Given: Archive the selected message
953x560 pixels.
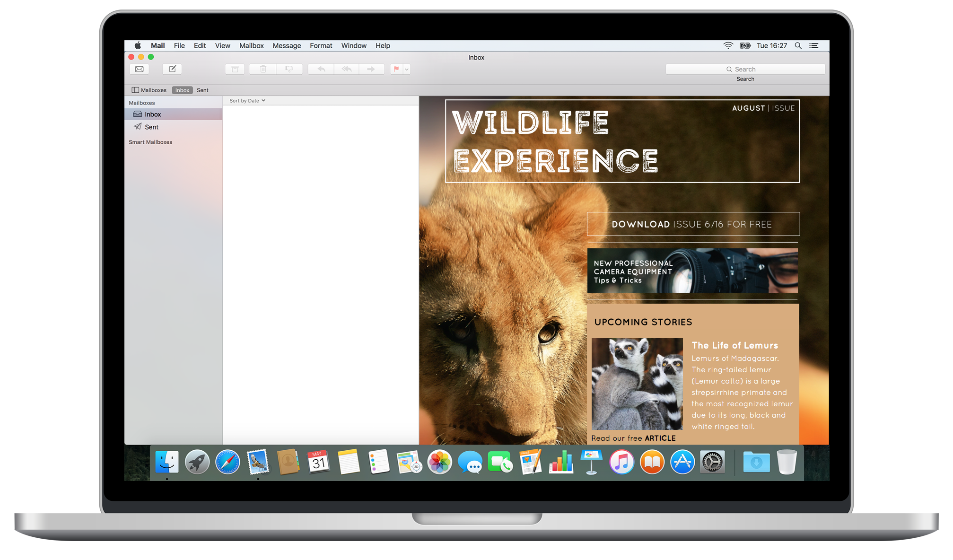Looking at the screenshot, I should pos(235,69).
